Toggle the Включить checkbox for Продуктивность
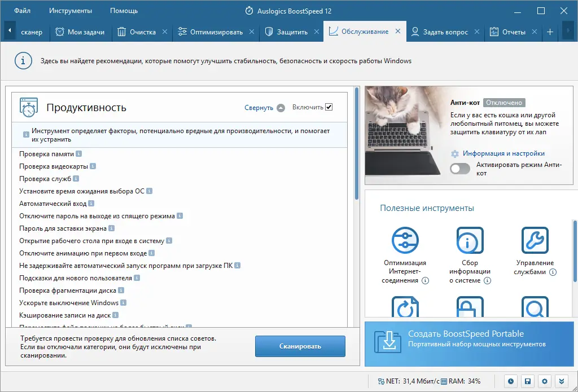The image size is (578, 392). (x=329, y=107)
